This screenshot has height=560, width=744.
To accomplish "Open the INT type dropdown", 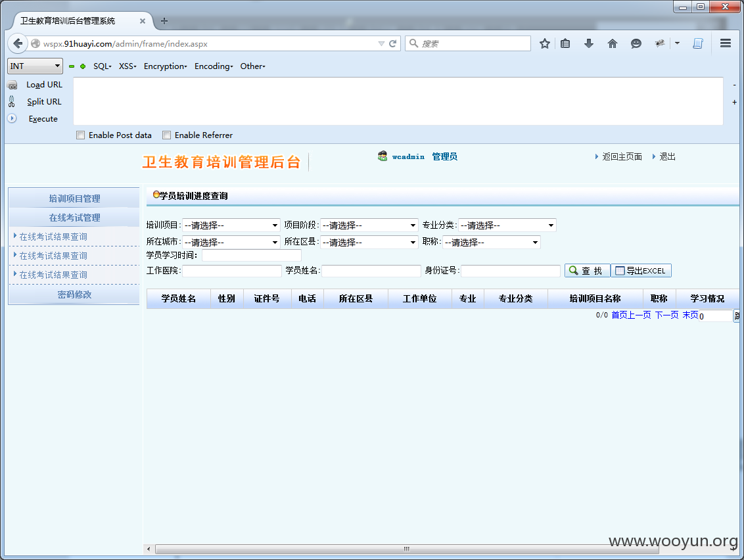I will point(35,66).
